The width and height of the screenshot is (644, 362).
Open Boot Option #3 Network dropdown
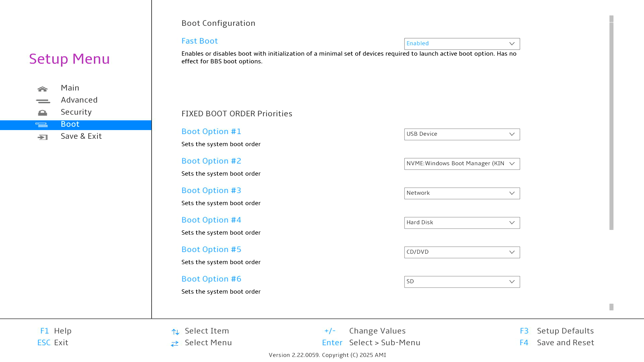point(462,193)
